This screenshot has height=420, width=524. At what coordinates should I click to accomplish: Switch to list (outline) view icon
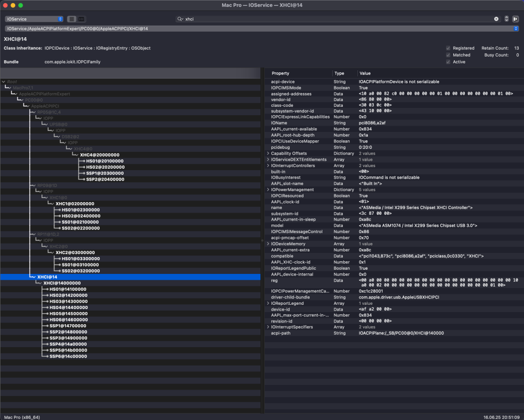click(x=71, y=19)
